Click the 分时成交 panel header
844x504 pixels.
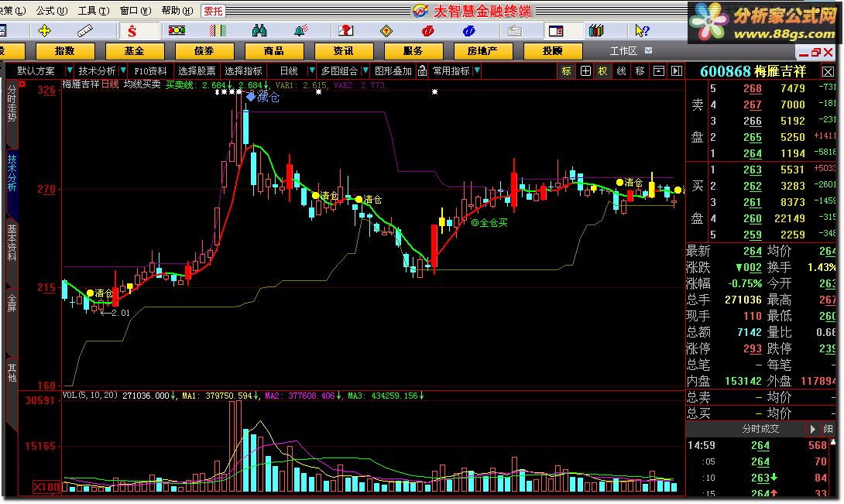tap(760, 429)
